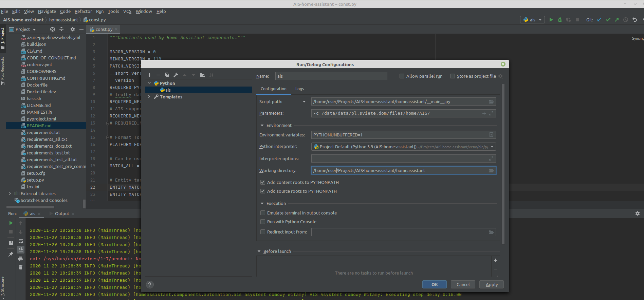Rerun ais in Run panel
Viewport: 644px width, 300px height.
pyautogui.click(x=11, y=223)
